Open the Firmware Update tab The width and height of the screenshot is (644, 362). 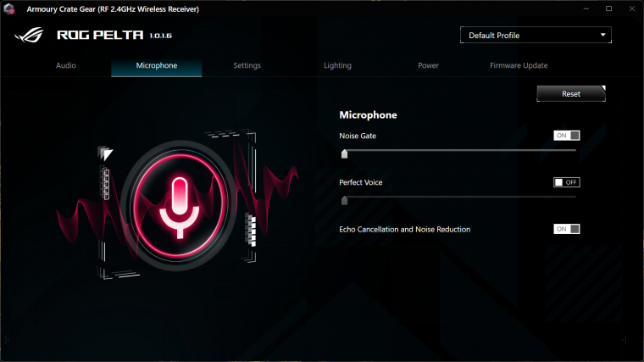(x=519, y=65)
